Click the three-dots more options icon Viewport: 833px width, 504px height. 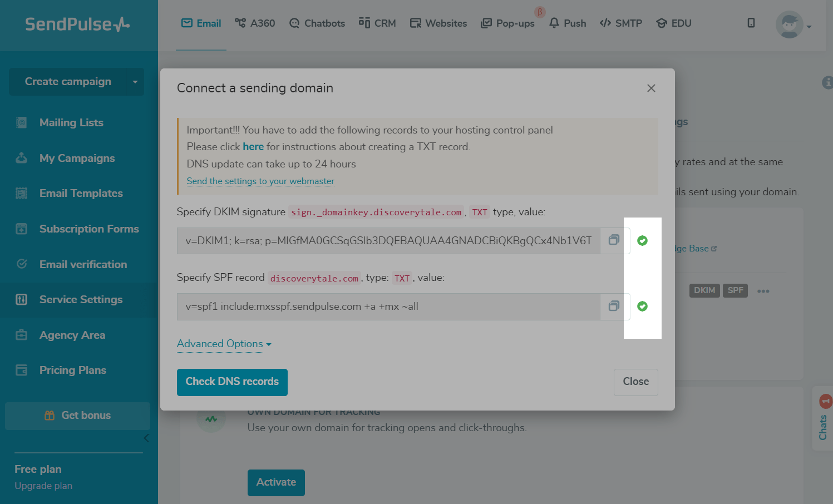(763, 291)
